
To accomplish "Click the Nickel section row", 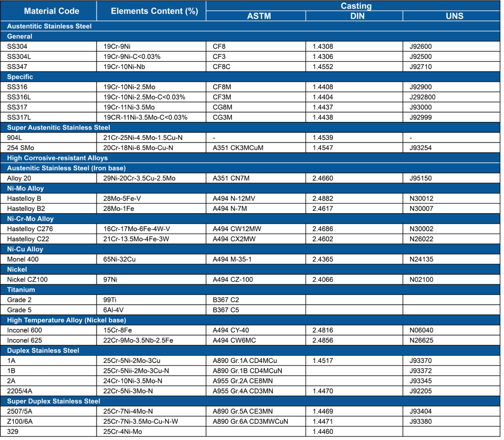I will pos(17,270).
